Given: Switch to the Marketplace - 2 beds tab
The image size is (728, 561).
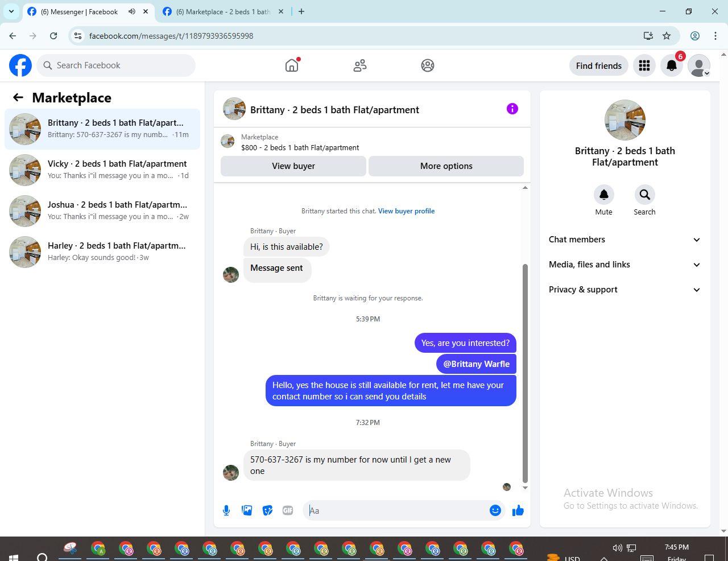Looking at the screenshot, I should (x=222, y=11).
